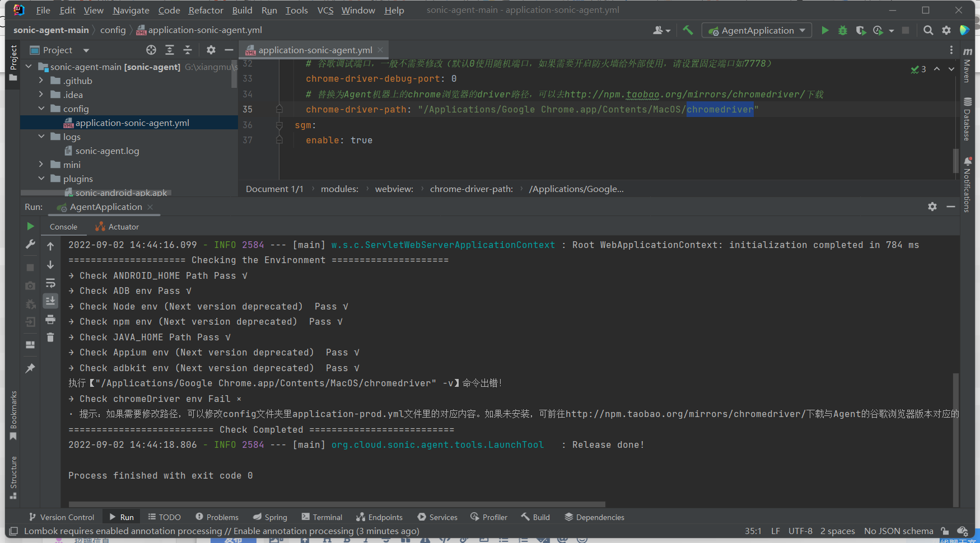Open the Terminal tool window
980x543 pixels.
(321, 517)
